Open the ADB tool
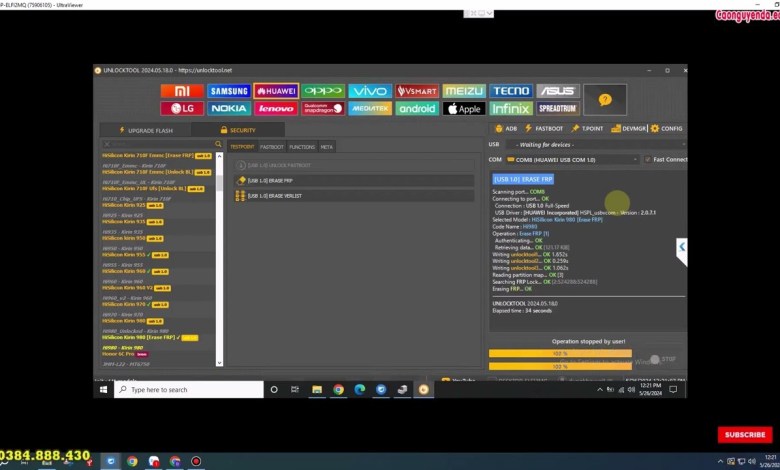 506,128
